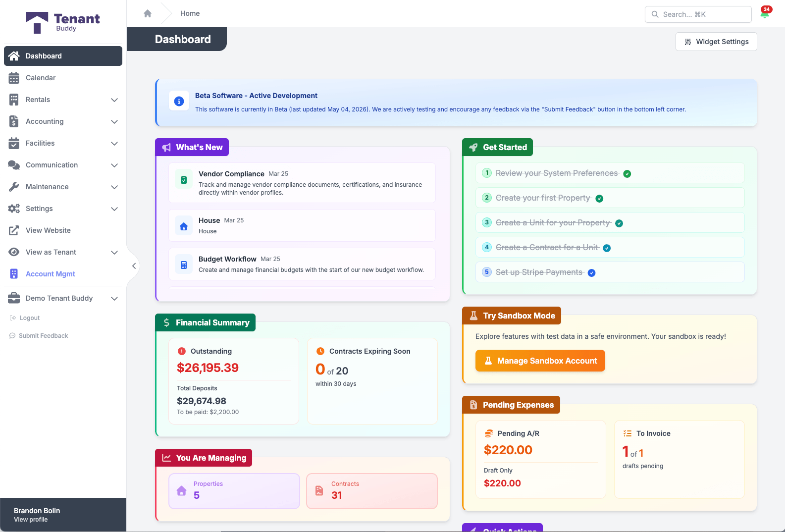Expand the Accounting menu chevron
This screenshot has height=532, width=785.
tap(114, 121)
